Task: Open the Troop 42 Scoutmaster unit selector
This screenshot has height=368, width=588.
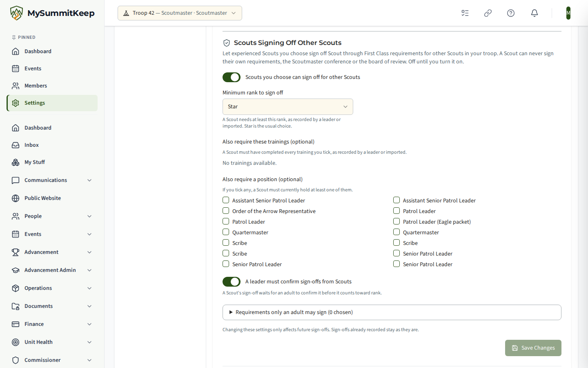Action: pos(180,13)
